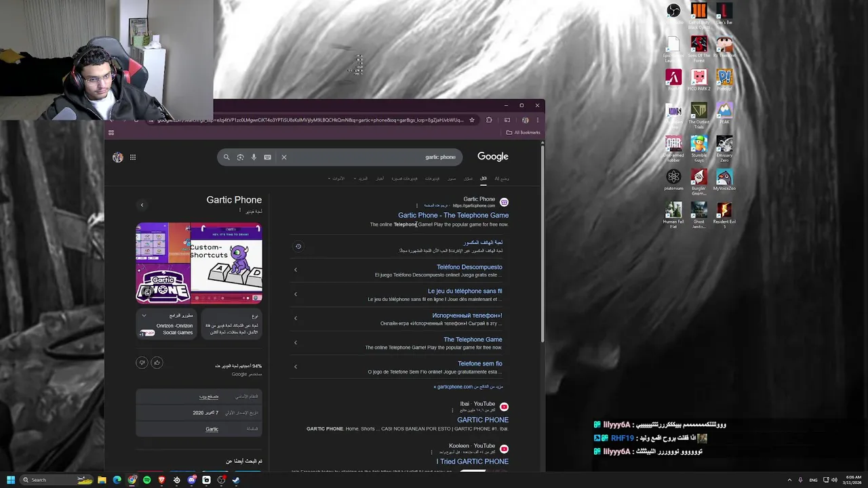This screenshot has width=868, height=488.
Task: Open Call of Duty Black Ops desktop icon
Action: (x=699, y=15)
